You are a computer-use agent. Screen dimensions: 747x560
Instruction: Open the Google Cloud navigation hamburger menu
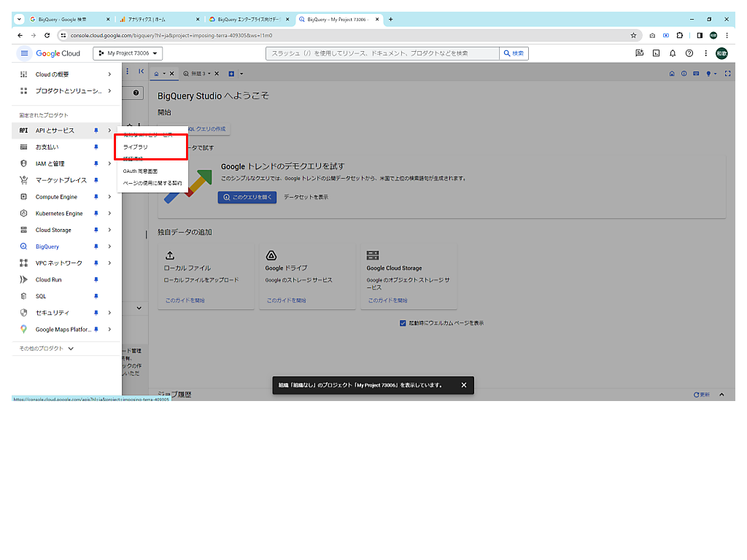click(x=24, y=53)
